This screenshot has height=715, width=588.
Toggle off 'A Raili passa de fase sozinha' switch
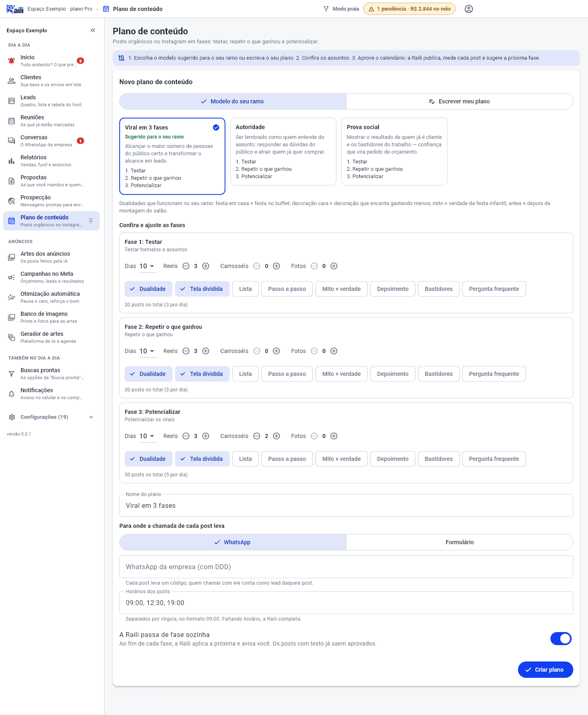pos(561,639)
